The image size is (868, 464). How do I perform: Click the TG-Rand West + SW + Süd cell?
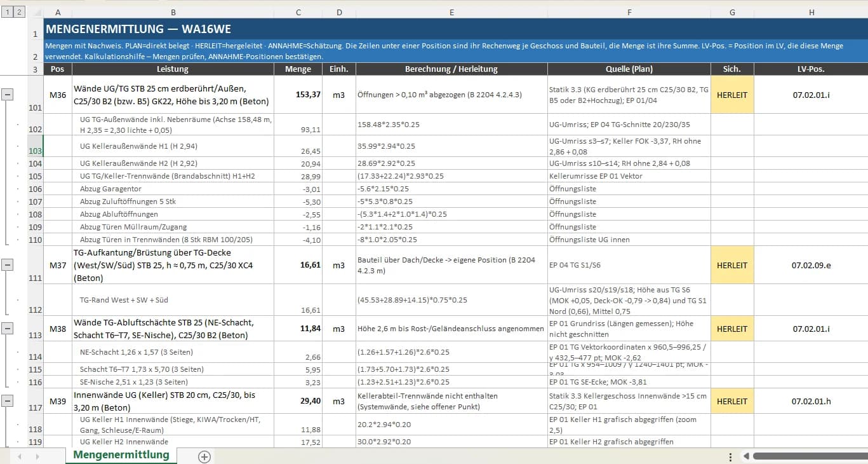(x=173, y=300)
